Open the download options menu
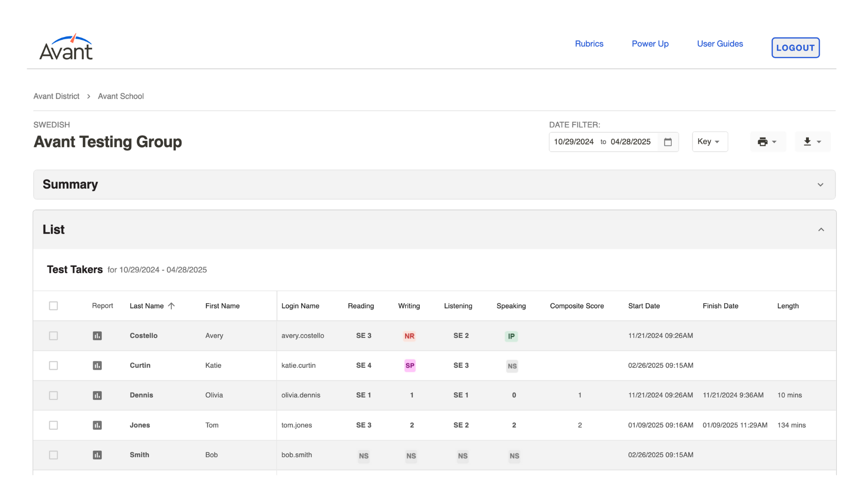868x488 pixels. [812, 142]
